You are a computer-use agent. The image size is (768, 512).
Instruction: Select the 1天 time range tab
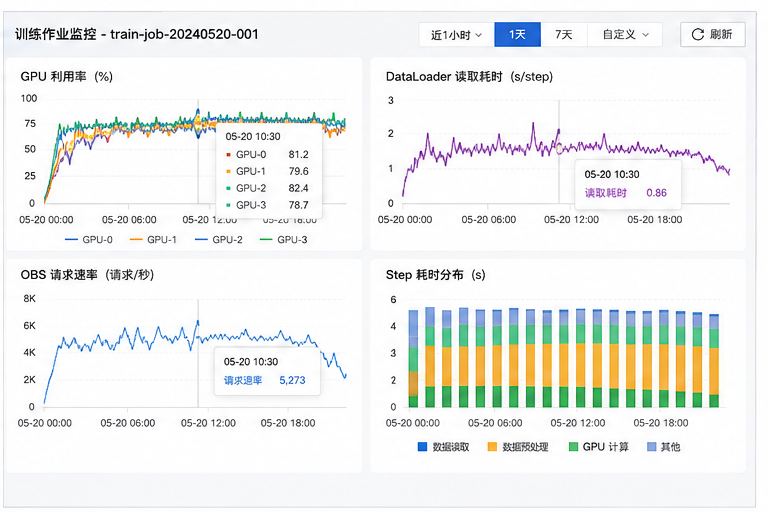pos(517,34)
